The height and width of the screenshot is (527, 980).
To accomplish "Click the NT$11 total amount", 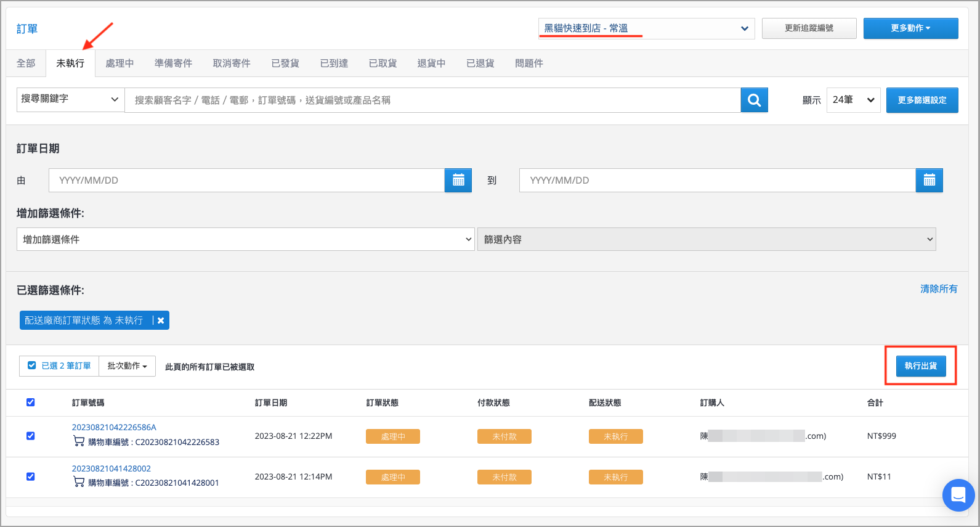I will (x=879, y=476).
